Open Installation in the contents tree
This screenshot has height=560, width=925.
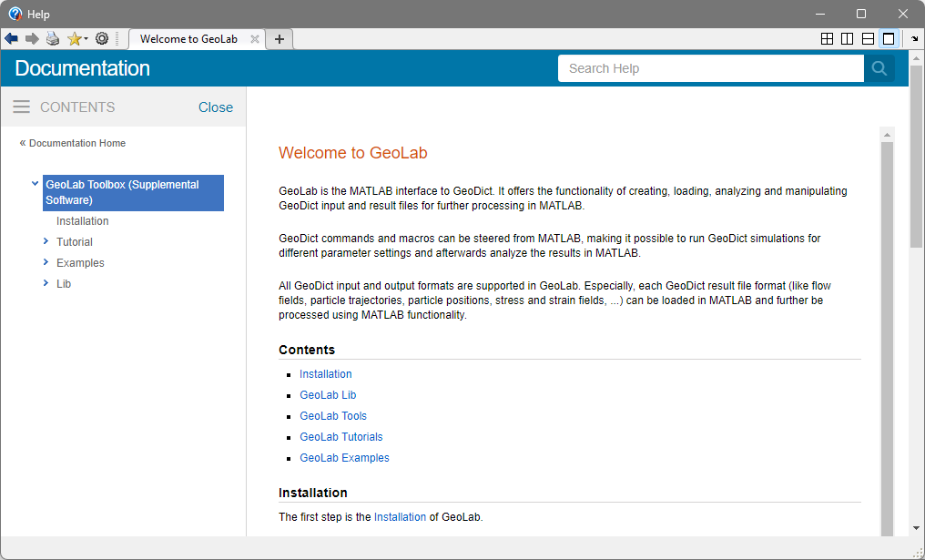83,220
